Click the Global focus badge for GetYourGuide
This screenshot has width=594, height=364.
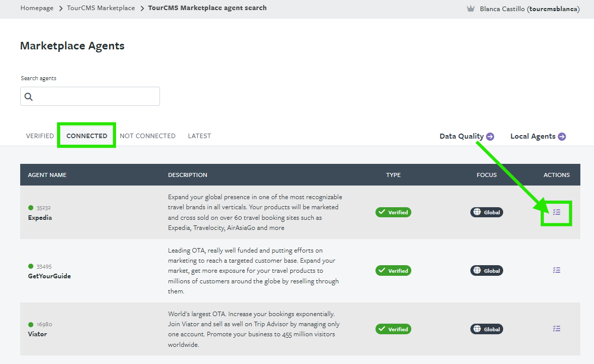[x=487, y=271]
